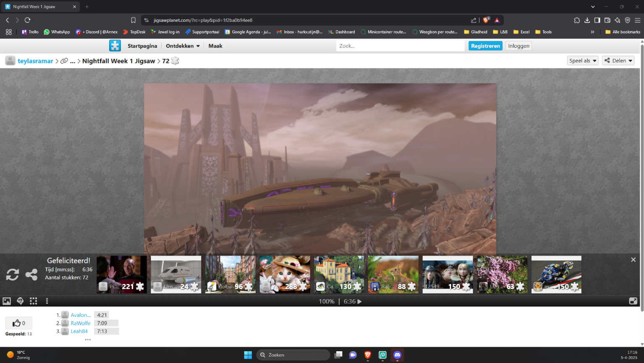Open the Leo AI sparkle icon
Viewport: 644px width, 363px height.
[x=617, y=20]
